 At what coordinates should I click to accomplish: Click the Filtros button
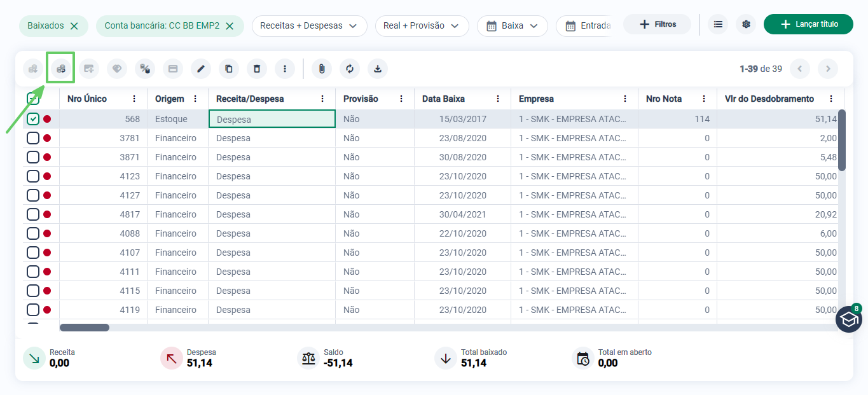pyautogui.click(x=657, y=24)
